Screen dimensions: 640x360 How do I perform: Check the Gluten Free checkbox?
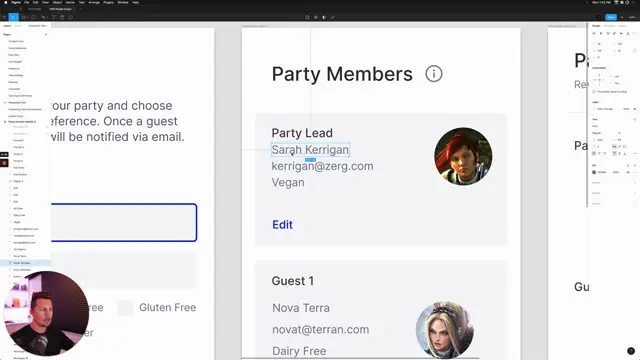(x=125, y=308)
